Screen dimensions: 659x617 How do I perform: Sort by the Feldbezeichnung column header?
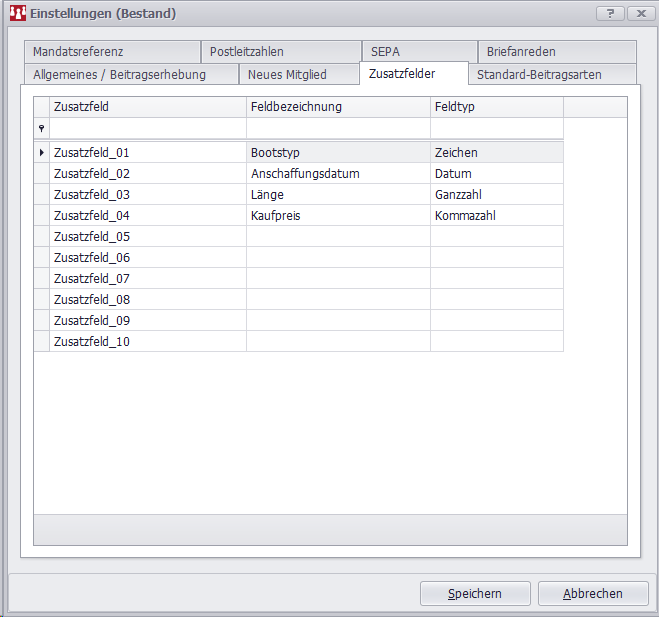pyautogui.click(x=338, y=106)
